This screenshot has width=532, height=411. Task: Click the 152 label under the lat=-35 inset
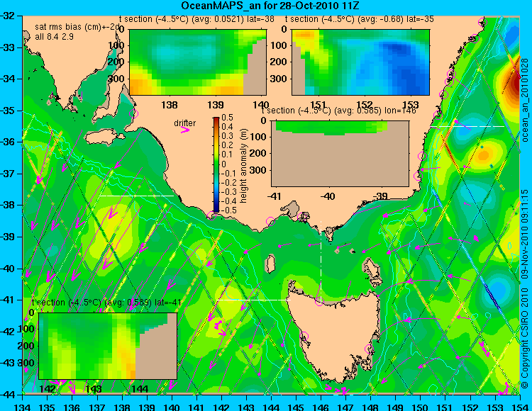(x=365, y=103)
